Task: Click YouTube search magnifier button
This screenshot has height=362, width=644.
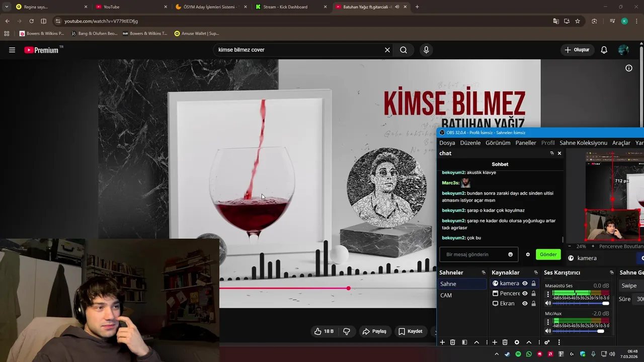Action: (404, 50)
